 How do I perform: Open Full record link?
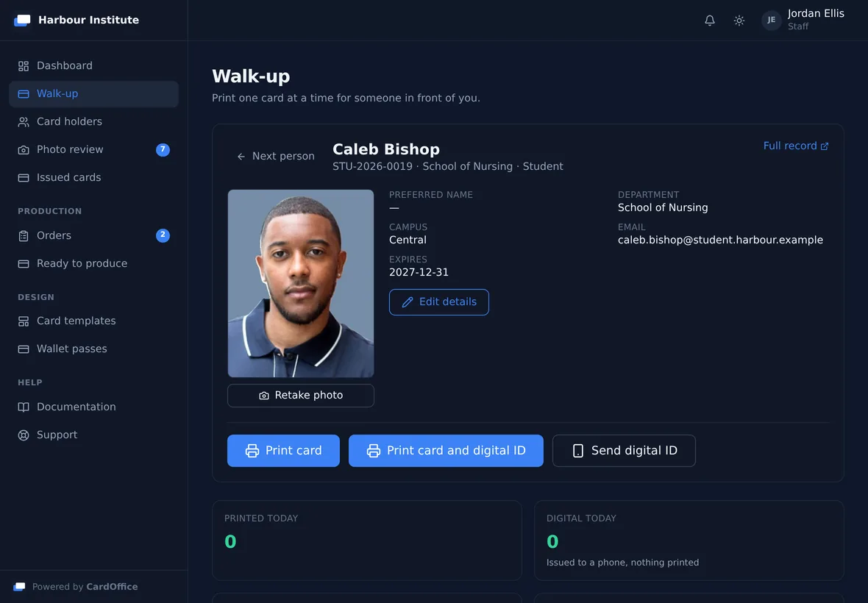coord(795,146)
